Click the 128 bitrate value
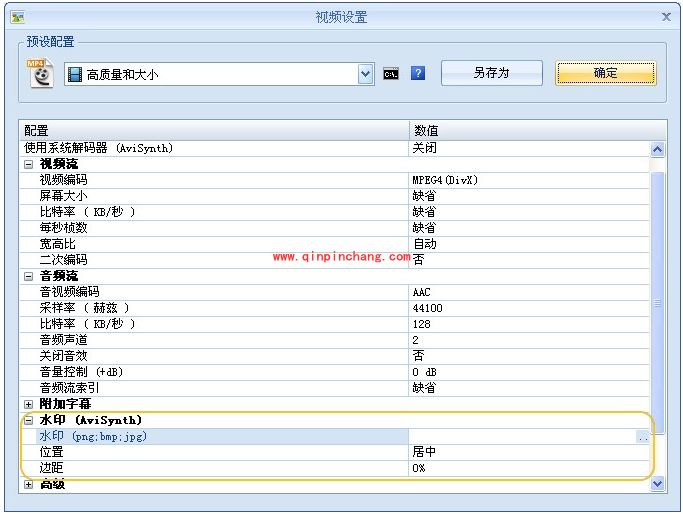The height and width of the screenshot is (514, 683). coord(421,325)
